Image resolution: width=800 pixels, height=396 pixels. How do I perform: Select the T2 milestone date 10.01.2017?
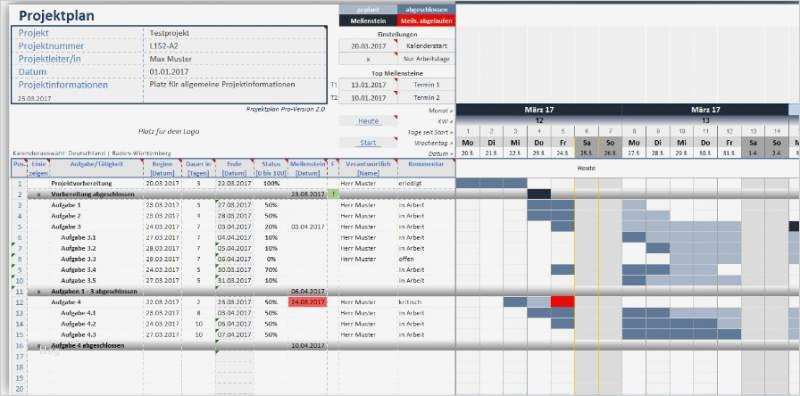pyautogui.click(x=368, y=97)
